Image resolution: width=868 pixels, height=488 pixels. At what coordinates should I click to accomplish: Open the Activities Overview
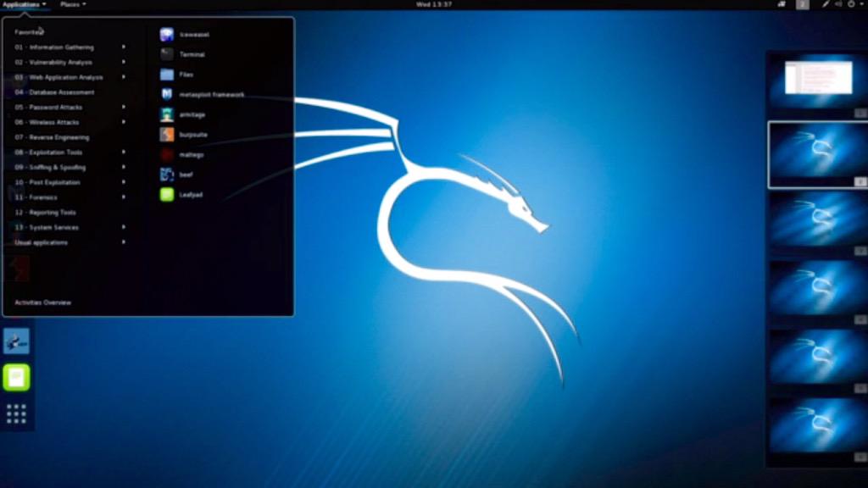click(41, 302)
